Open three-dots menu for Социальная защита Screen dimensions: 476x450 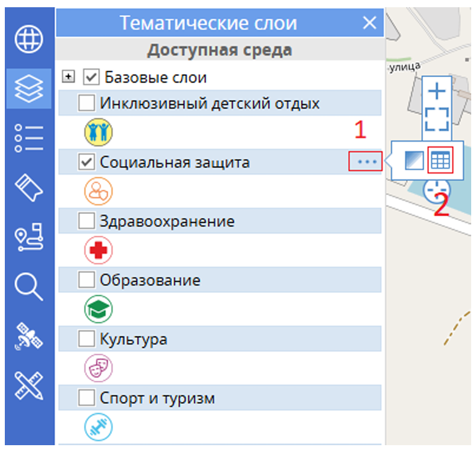(366, 162)
